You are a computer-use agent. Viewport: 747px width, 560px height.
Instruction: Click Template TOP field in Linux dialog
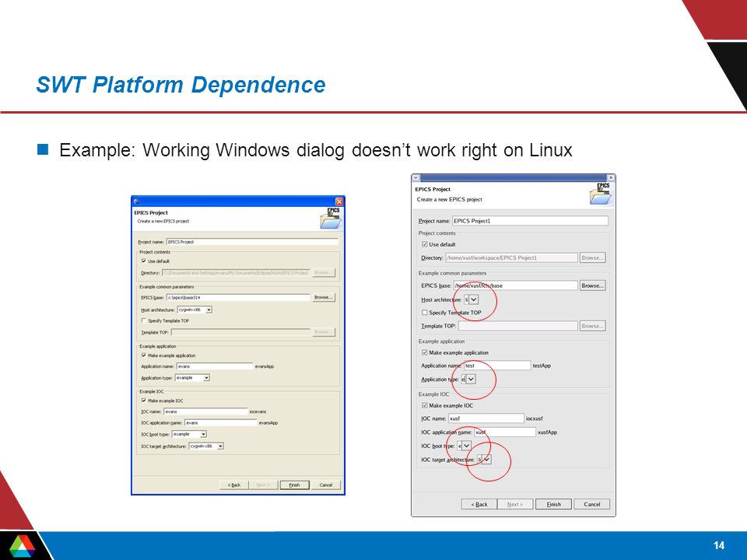click(518, 326)
